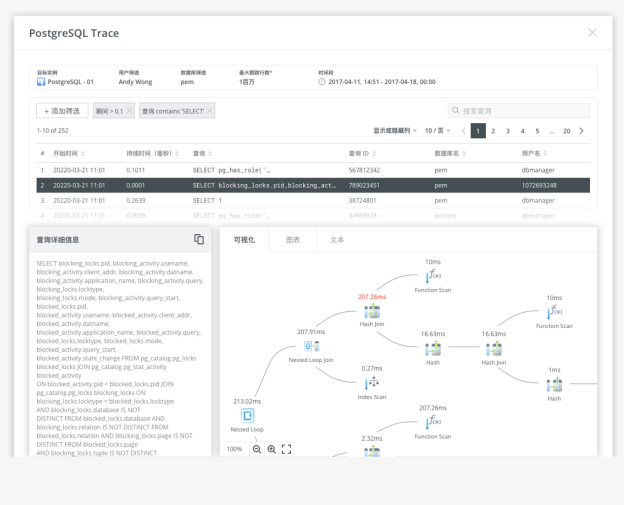Switch to the 文本 tab
This screenshot has height=505, width=624.
pyautogui.click(x=337, y=240)
